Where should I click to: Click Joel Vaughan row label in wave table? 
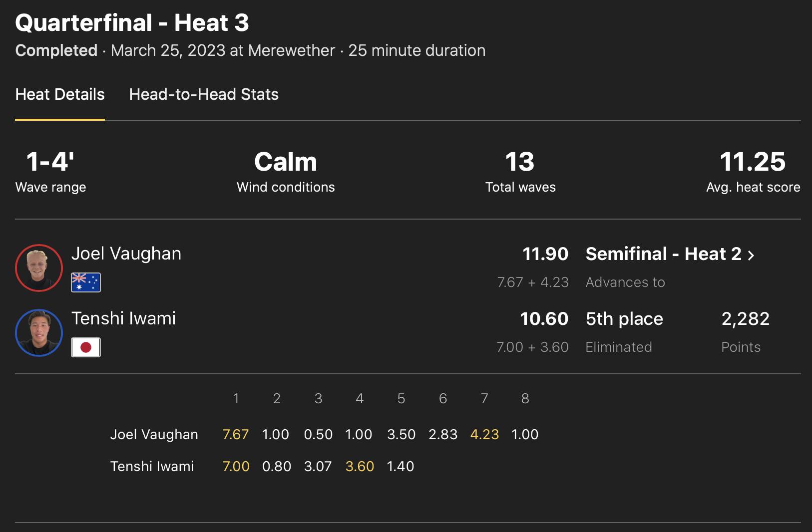click(154, 435)
